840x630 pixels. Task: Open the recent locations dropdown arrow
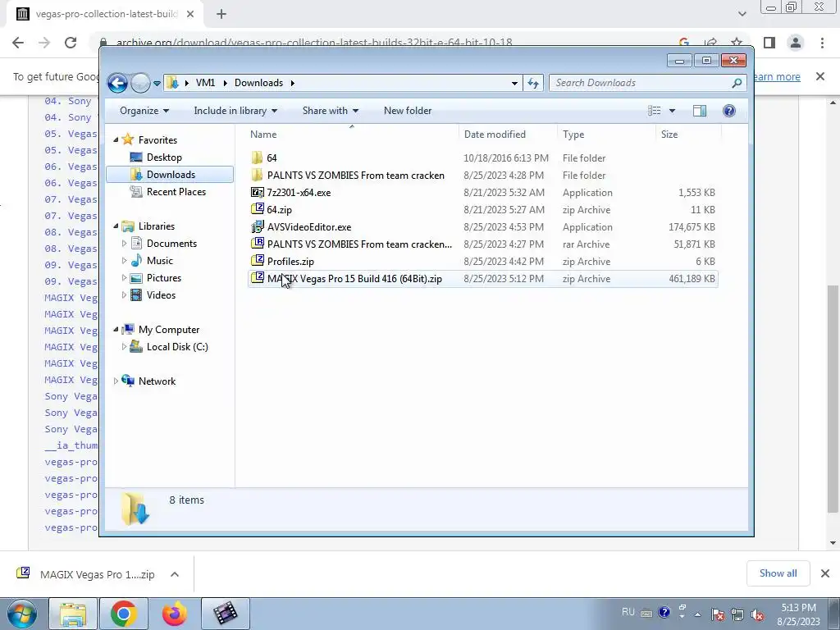pyautogui.click(x=157, y=84)
